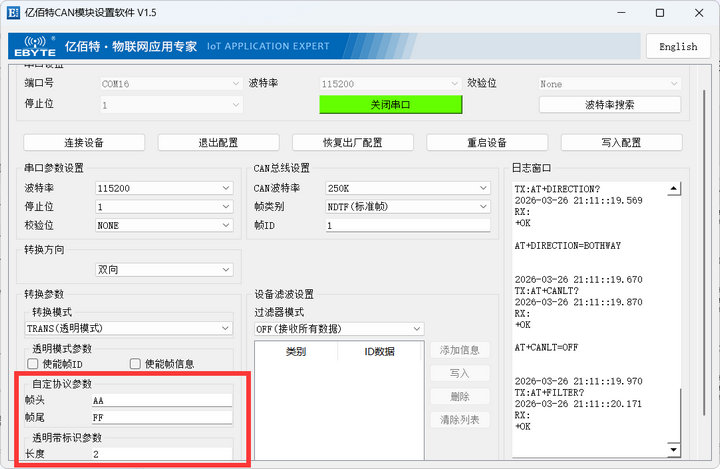Click the 清除列表 button
This screenshot has width=720, height=469.
[460, 419]
